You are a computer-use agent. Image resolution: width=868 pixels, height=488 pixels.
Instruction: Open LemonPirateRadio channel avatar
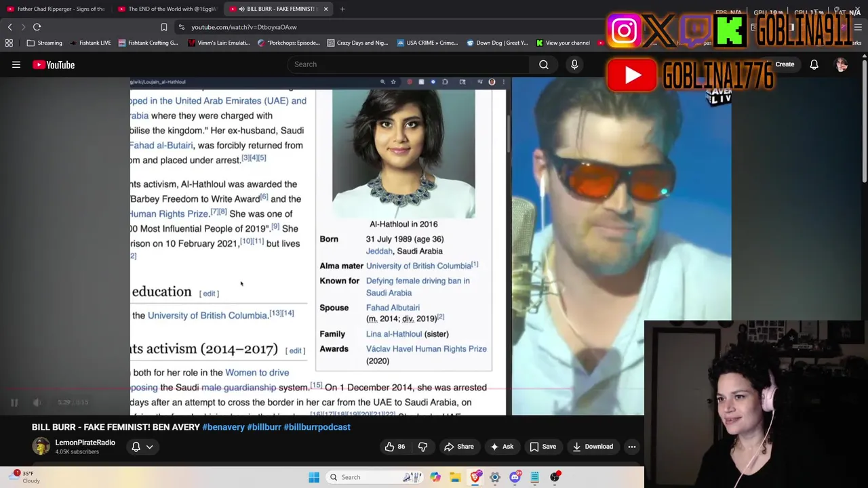tap(41, 446)
